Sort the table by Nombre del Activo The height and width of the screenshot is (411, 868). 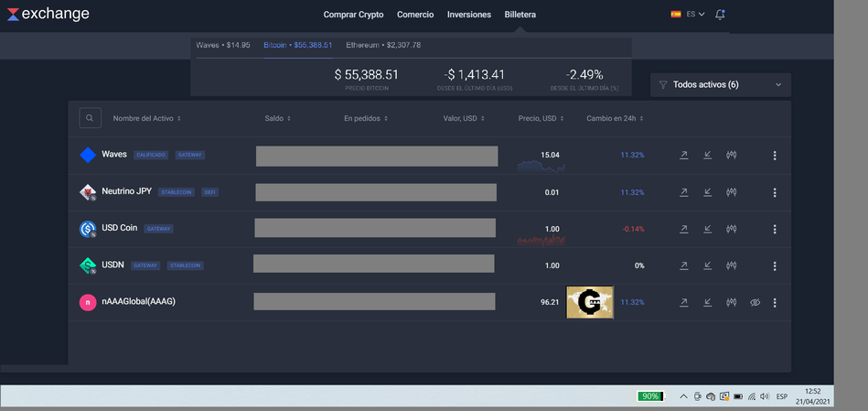146,118
